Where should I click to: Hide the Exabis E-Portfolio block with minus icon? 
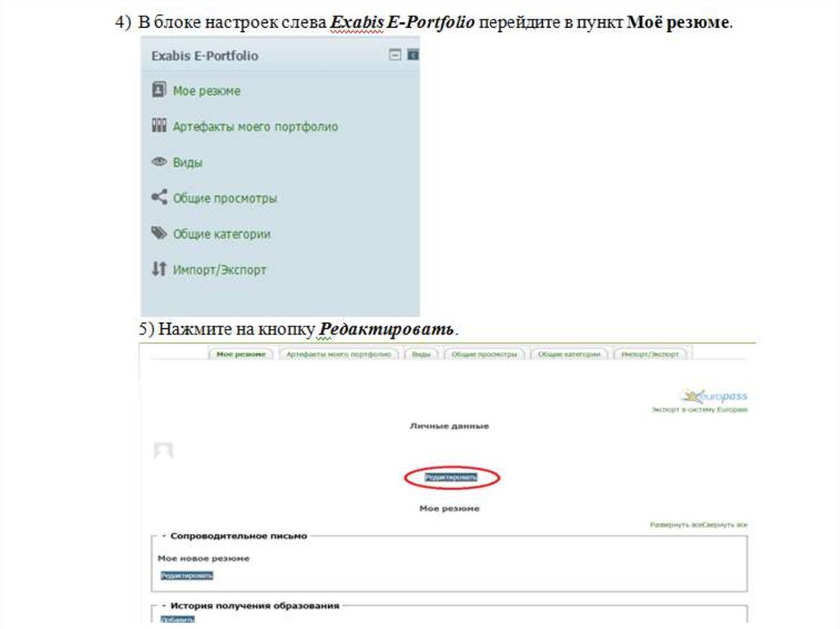coord(395,55)
